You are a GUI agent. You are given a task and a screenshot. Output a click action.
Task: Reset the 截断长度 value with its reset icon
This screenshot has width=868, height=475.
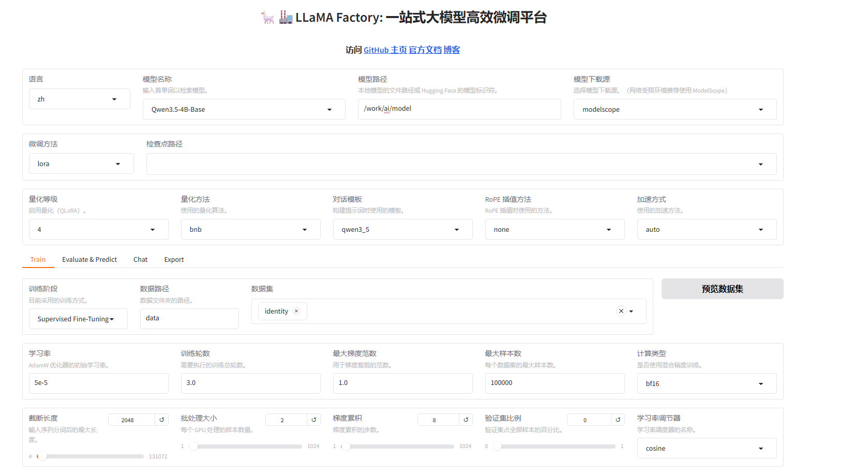coord(162,420)
